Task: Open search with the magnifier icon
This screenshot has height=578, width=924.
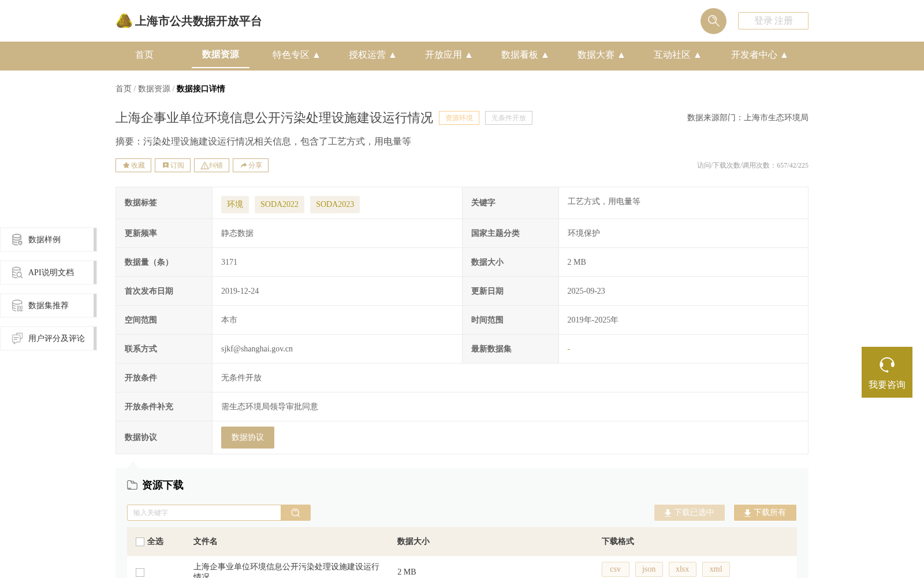Action: (x=713, y=21)
